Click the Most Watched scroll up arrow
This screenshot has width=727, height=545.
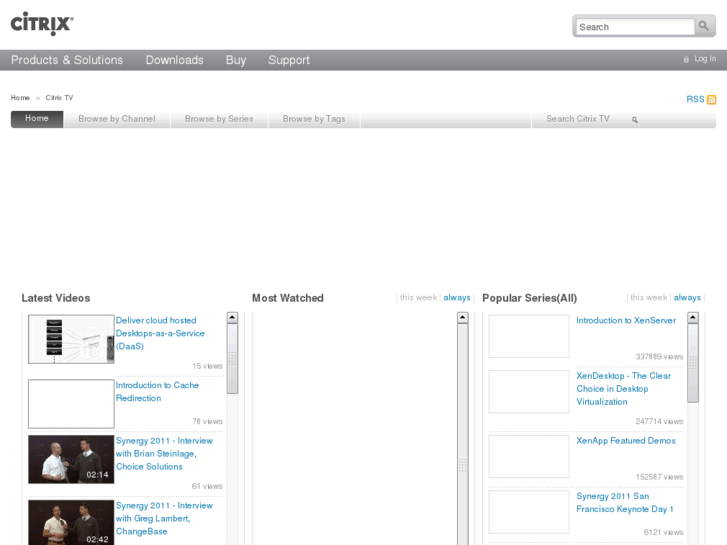point(462,317)
